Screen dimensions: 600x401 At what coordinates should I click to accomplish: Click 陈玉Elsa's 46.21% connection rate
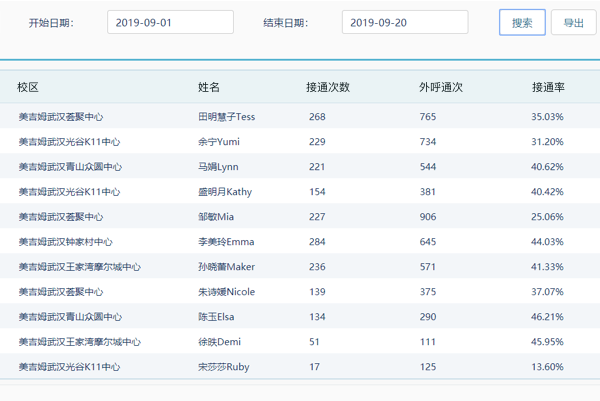[x=547, y=317]
